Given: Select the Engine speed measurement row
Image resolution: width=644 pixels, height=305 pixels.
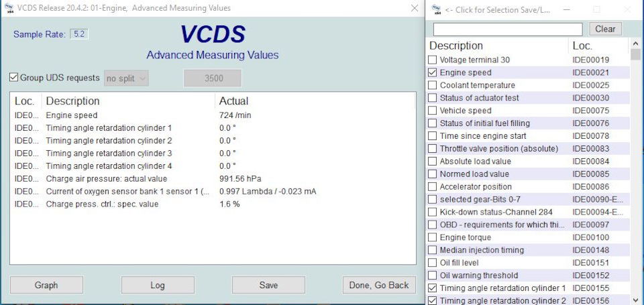Looking at the screenshot, I should [x=213, y=115].
